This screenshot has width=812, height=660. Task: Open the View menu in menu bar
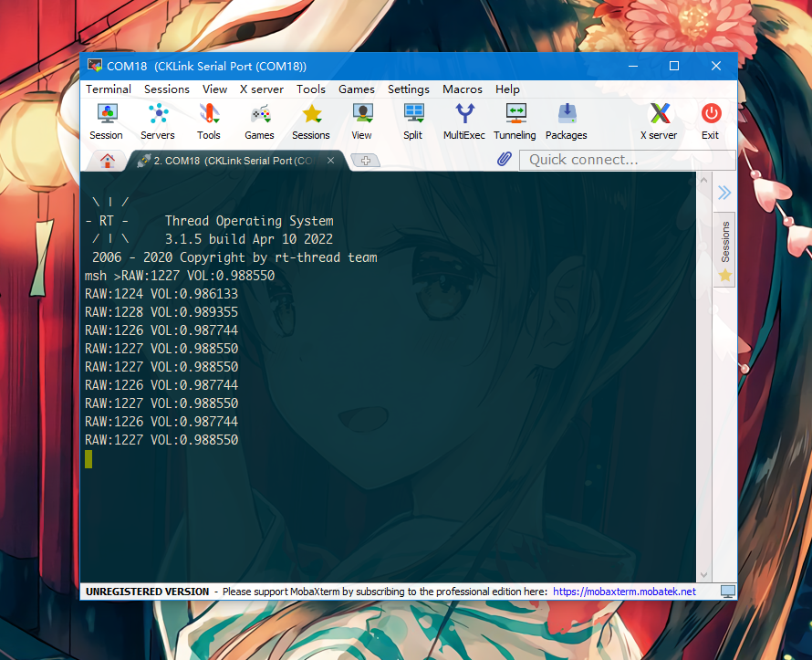(x=214, y=89)
